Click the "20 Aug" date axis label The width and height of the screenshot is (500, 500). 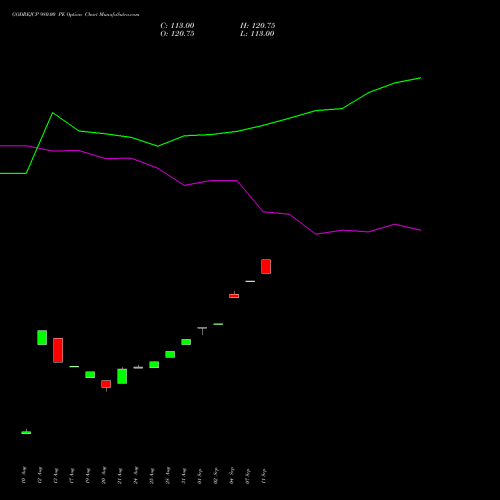pos(104,475)
